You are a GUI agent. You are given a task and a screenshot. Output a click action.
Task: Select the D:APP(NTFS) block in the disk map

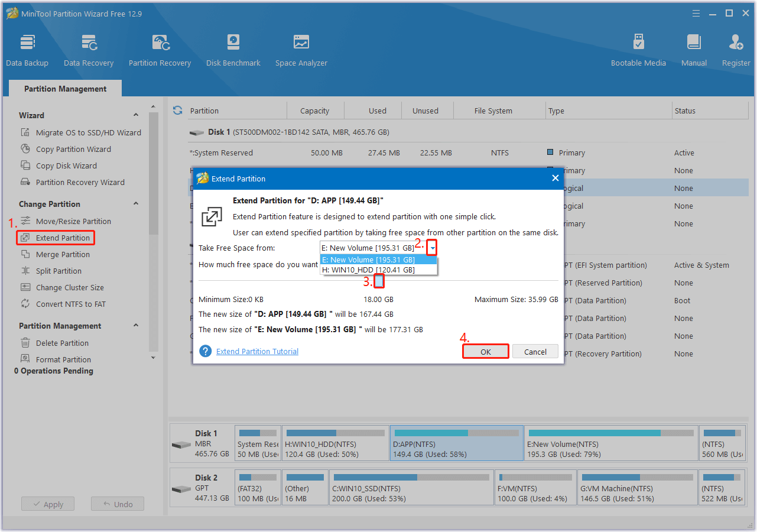[x=456, y=443]
